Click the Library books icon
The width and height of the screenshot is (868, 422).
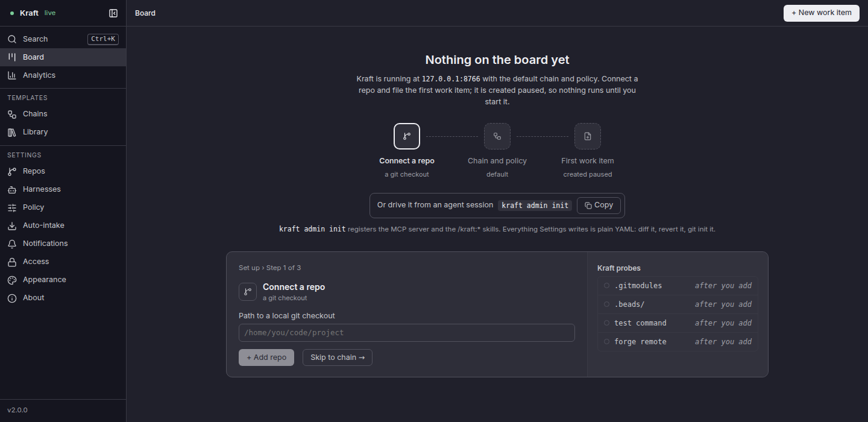coord(11,132)
